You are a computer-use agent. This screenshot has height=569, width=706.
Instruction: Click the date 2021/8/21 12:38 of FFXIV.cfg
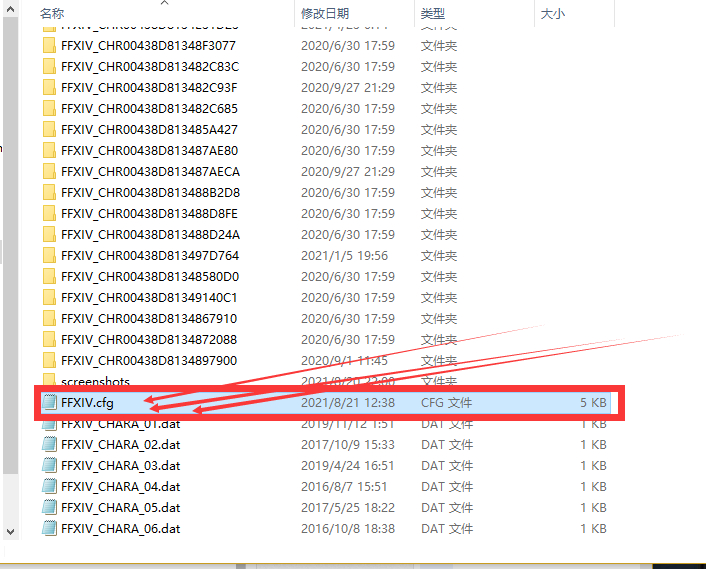coord(348,402)
